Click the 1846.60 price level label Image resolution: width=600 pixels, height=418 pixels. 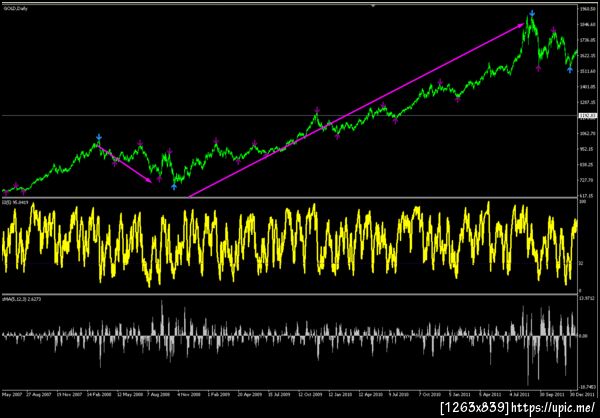click(x=588, y=24)
